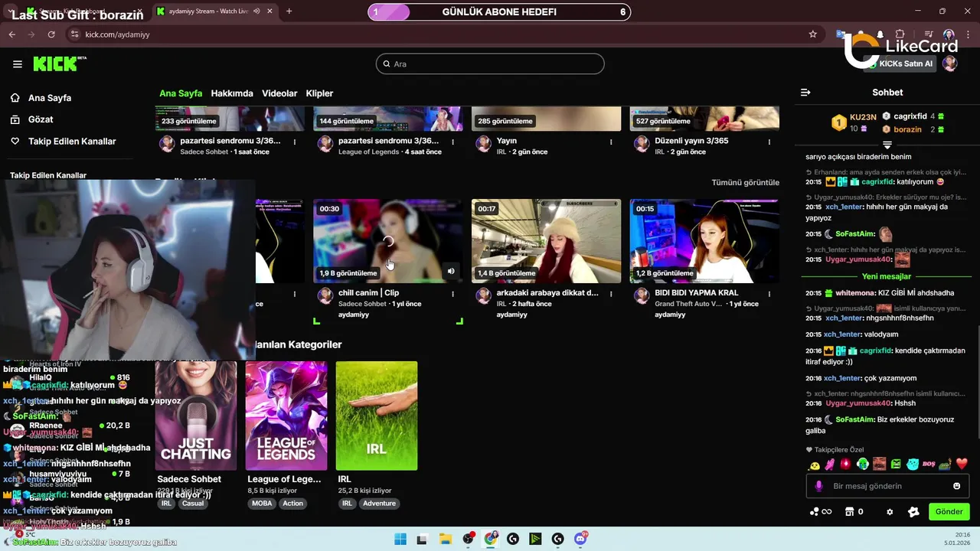Screen dimensions: 980x551
Task: Open the Just Chatting category card
Action: pyautogui.click(x=196, y=416)
